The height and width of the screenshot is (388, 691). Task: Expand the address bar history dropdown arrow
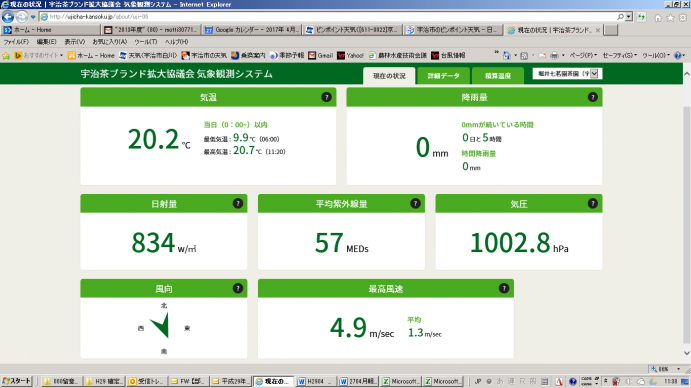[x=629, y=17]
